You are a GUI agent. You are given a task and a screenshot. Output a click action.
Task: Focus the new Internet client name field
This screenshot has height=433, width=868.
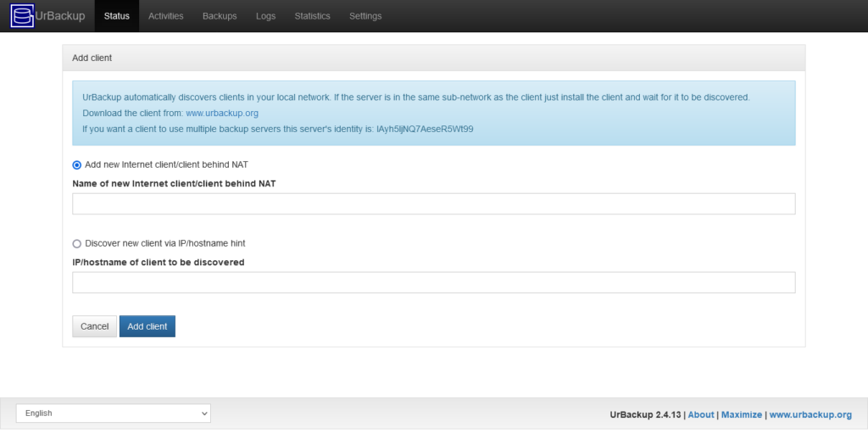[433, 203]
